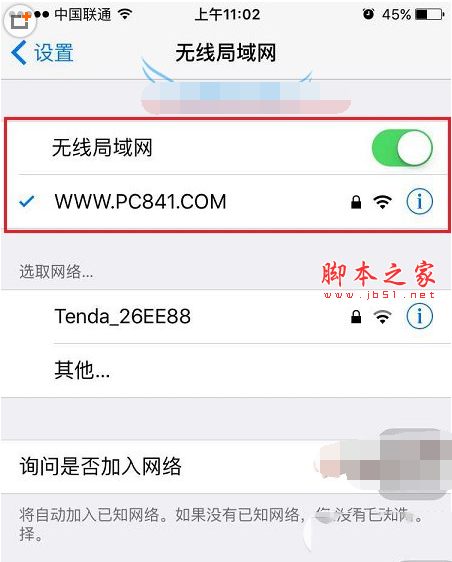Go back to 设置
The image size is (452, 562).
(42, 53)
